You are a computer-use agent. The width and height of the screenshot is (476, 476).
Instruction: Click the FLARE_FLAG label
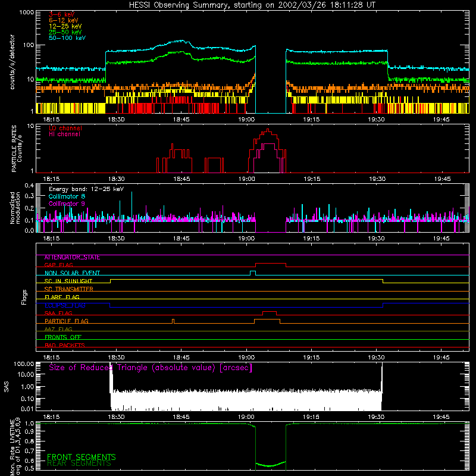(x=62, y=297)
